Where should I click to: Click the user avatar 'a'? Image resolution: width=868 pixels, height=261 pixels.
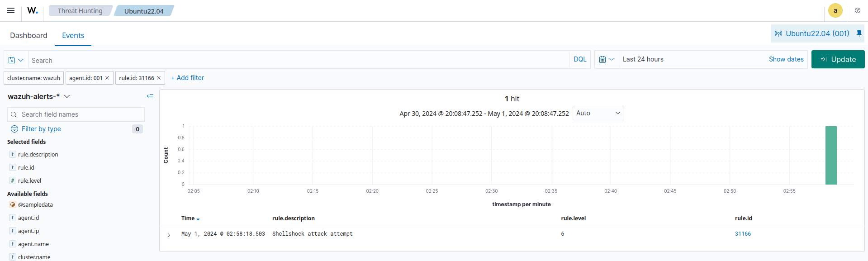[835, 10]
